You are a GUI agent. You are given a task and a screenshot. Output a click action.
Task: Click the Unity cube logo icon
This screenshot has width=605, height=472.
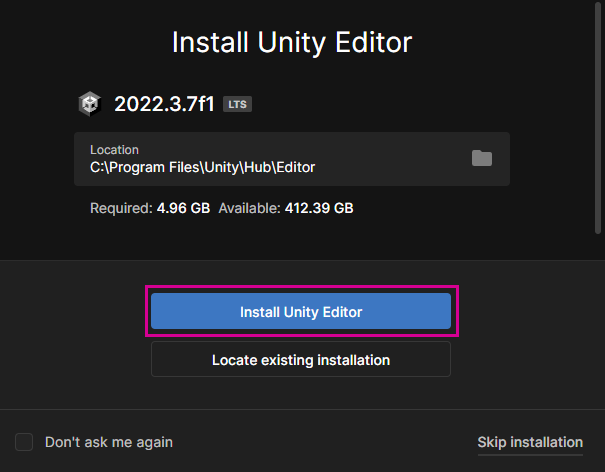tap(90, 104)
